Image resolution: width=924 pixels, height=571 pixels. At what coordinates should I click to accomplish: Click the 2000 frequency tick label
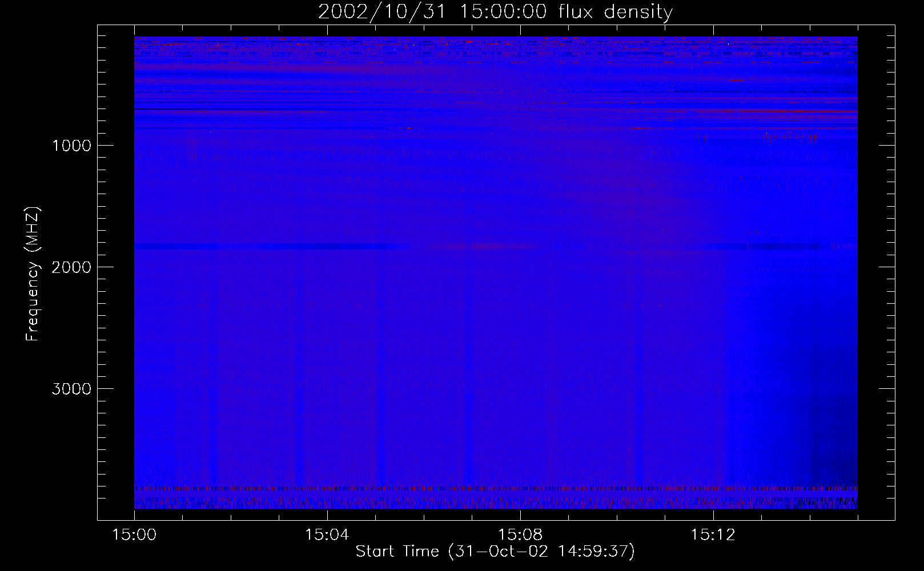71,267
